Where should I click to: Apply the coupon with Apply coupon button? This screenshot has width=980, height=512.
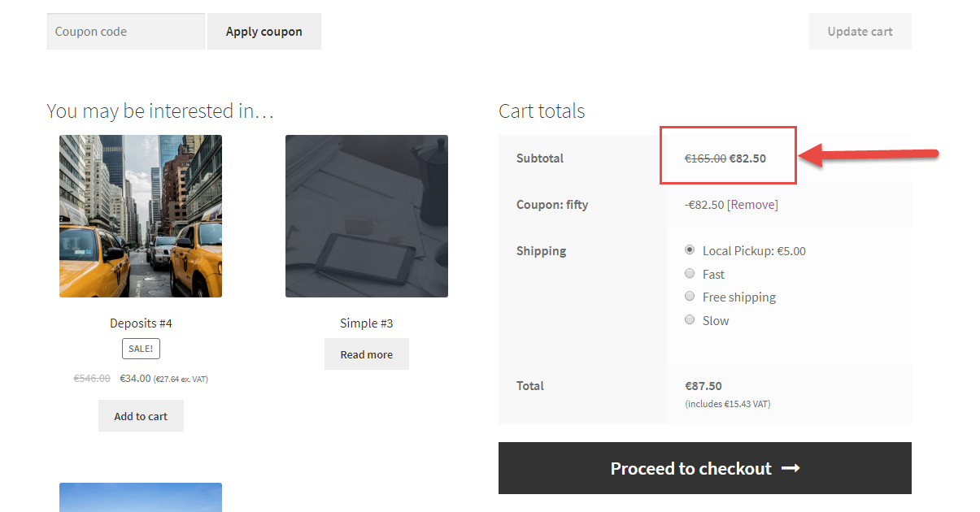pyautogui.click(x=264, y=32)
